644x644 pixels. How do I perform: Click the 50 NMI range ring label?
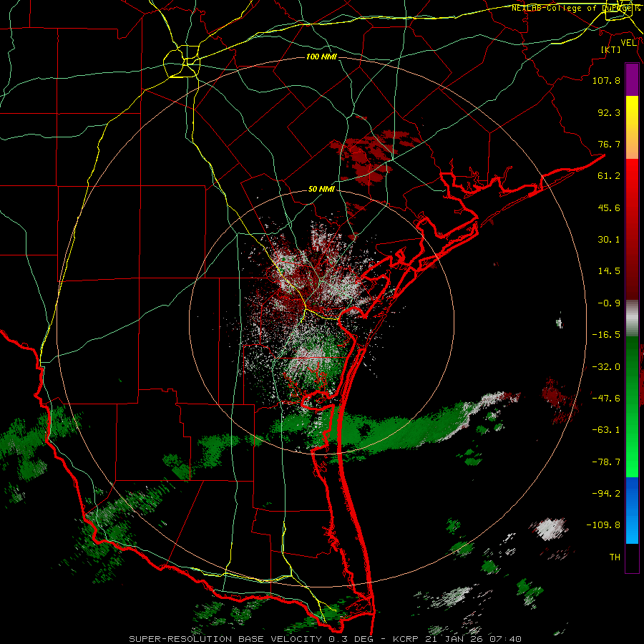point(321,190)
